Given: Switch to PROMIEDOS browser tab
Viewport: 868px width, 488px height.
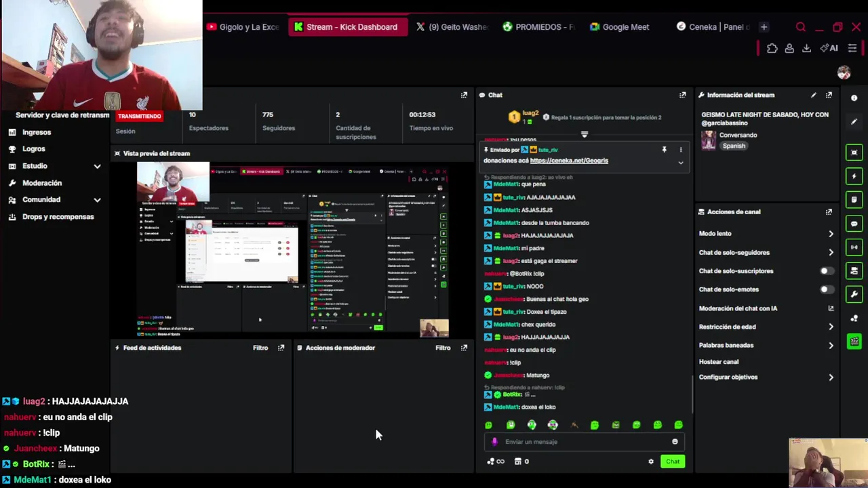Looking at the screenshot, I should [x=538, y=27].
